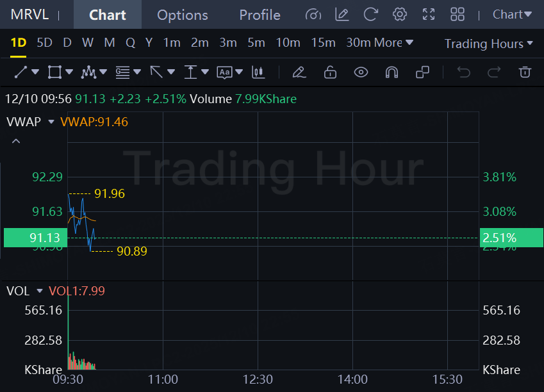Switch to the Options tab
The width and height of the screenshot is (544, 392).
click(183, 15)
